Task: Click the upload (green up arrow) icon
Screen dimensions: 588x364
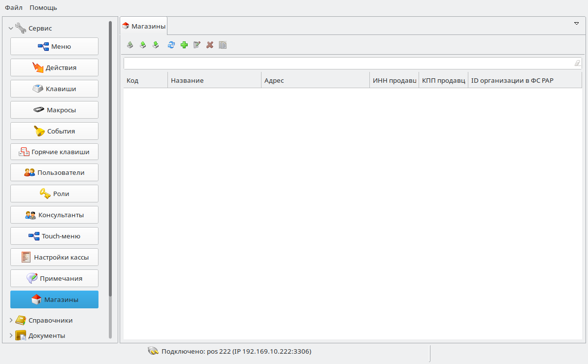Action: point(143,45)
